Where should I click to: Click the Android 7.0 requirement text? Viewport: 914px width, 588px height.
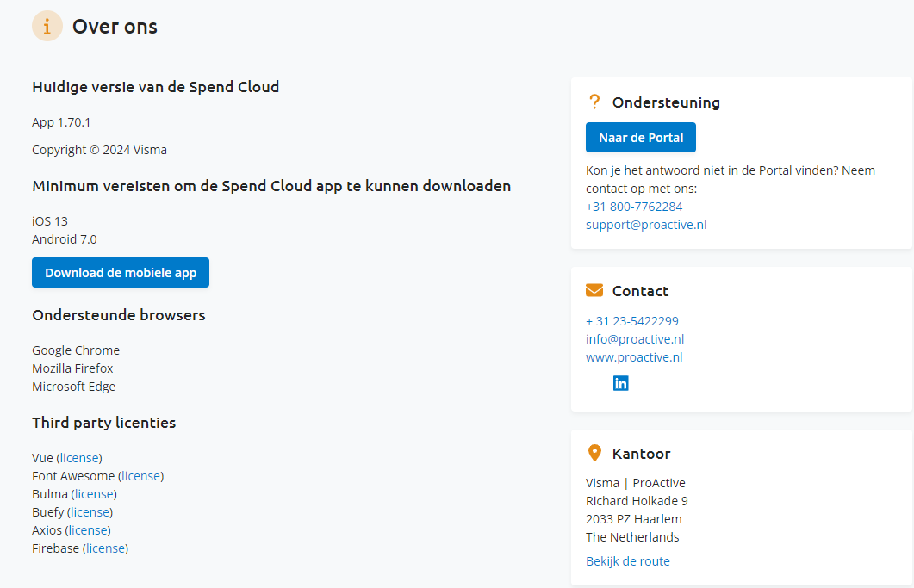click(x=64, y=239)
